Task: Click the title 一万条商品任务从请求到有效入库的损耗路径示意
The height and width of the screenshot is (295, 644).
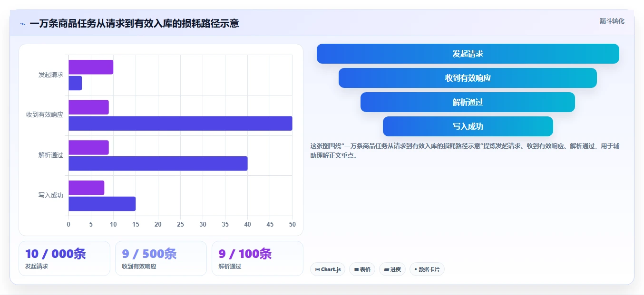Action: [134, 23]
